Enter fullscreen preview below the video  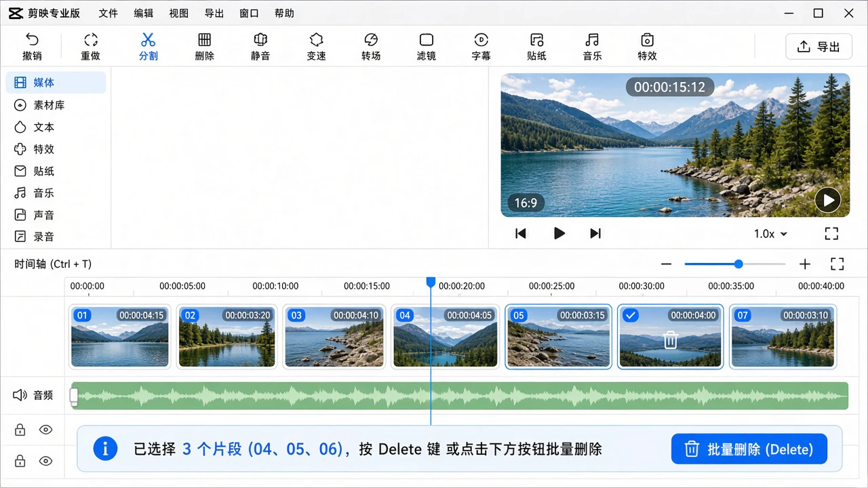(832, 234)
